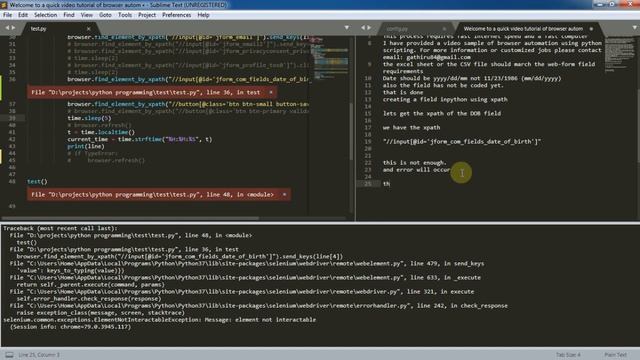The image size is (640, 360).
Task: Click the right pane vertical scrollbar
Action: 638,122
